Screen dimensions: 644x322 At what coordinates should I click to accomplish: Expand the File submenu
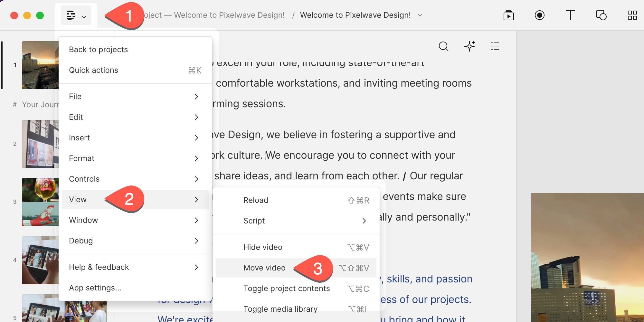click(135, 97)
